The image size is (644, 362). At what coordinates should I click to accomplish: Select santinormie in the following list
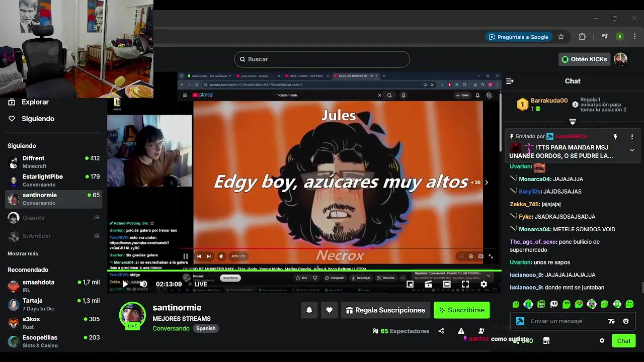54,199
